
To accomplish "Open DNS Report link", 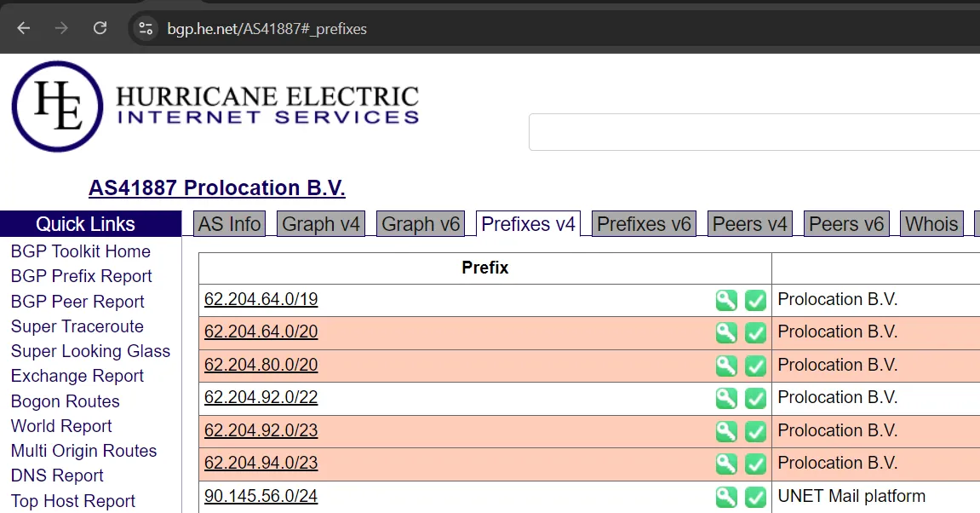I will click(x=57, y=476).
